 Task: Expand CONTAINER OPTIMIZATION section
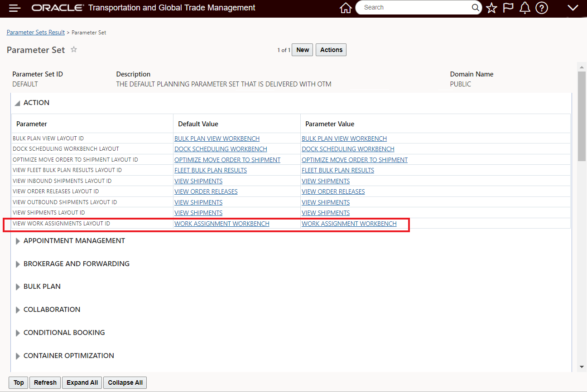tap(18, 356)
